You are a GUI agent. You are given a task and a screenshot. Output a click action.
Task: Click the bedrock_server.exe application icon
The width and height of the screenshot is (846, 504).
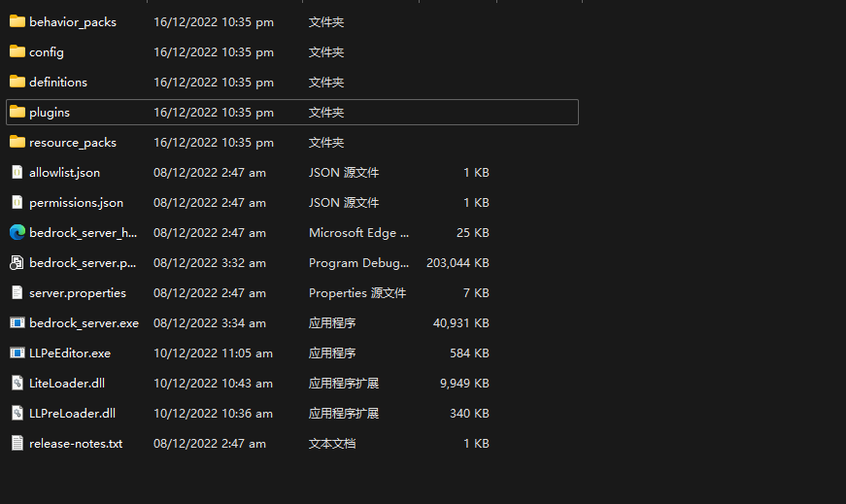click(x=17, y=322)
